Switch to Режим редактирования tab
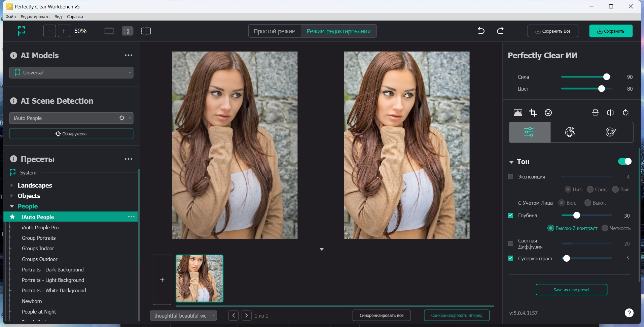This screenshot has height=327, width=644. 338,31
